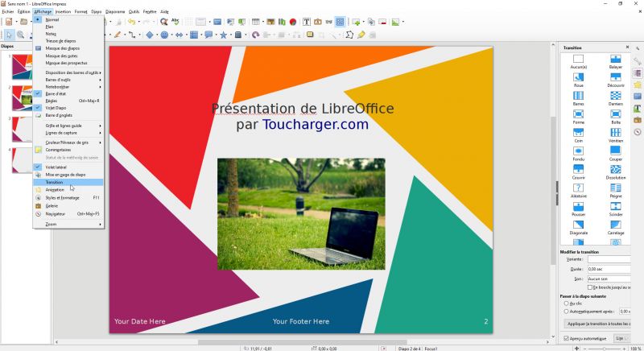Viewport: 644px width, 351px height.
Task: Click the horizontal scrollbar below slide
Action: [x=303, y=342]
